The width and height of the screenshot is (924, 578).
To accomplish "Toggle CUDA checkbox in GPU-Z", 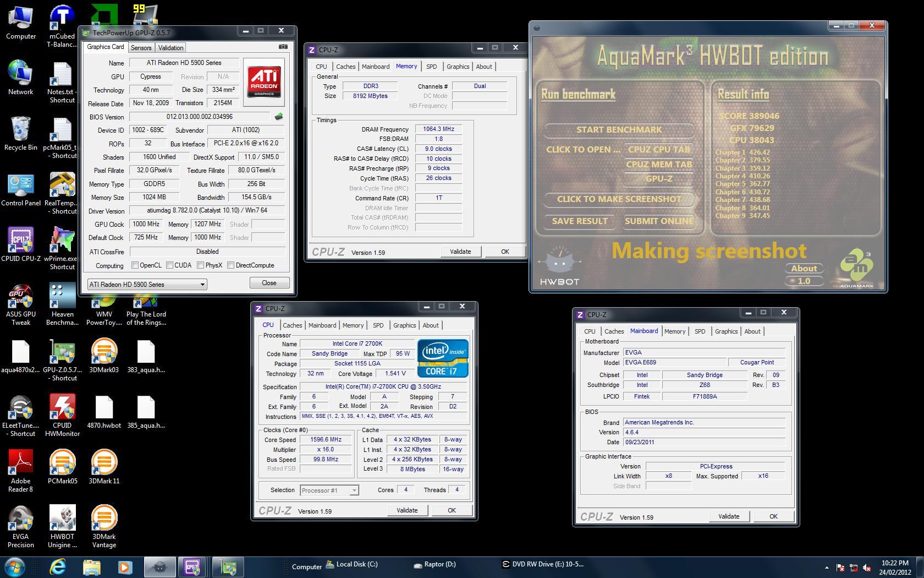I will click(170, 265).
